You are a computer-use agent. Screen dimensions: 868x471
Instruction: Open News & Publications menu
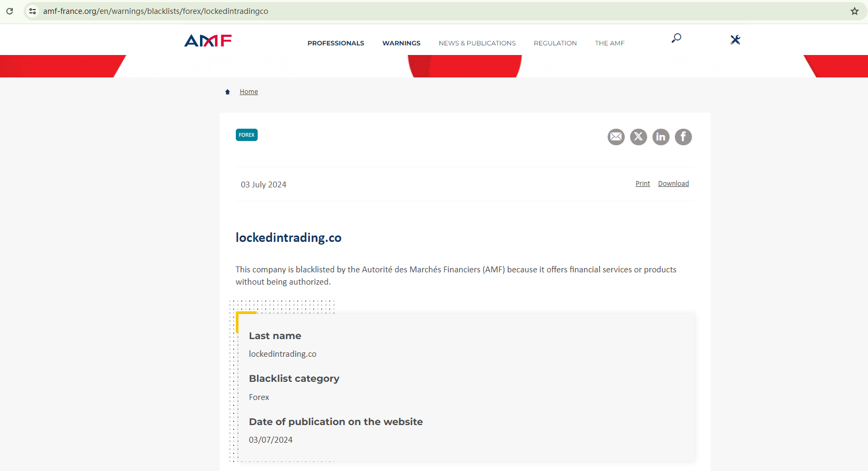point(477,43)
